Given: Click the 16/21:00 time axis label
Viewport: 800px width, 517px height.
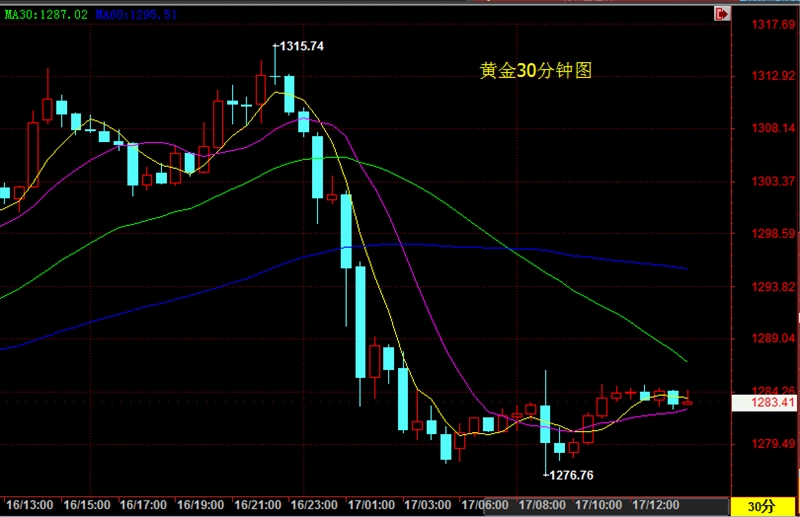Looking at the screenshot, I should pos(258,505).
